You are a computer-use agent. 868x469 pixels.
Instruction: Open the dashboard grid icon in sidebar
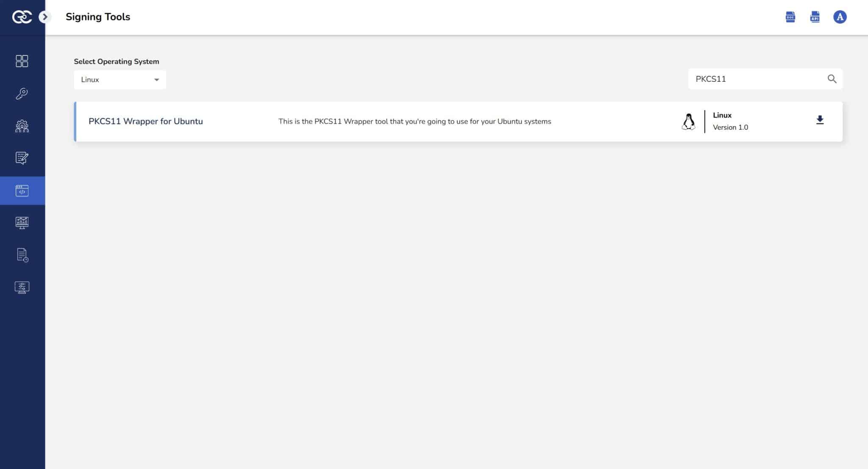pos(22,61)
